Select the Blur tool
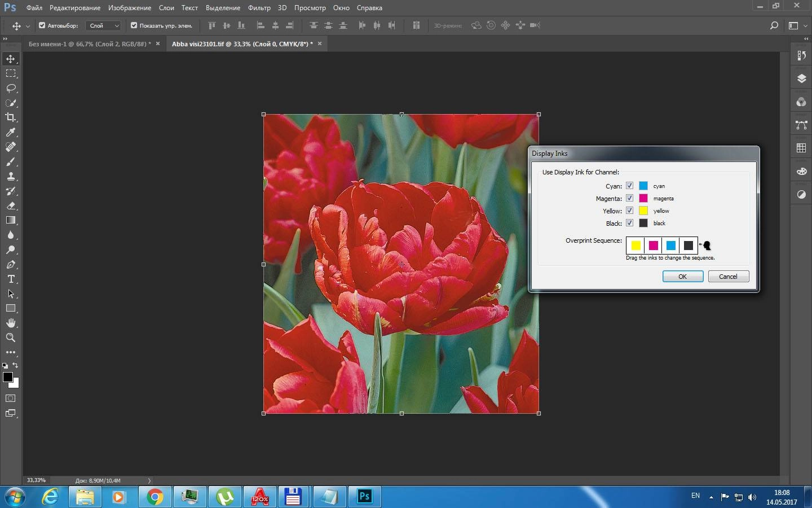The image size is (812, 508). tap(11, 235)
